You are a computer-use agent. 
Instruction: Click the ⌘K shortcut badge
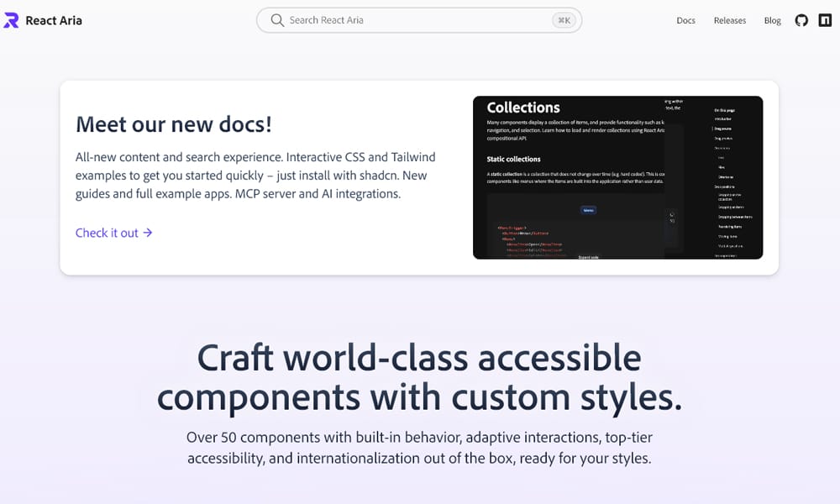[564, 20]
